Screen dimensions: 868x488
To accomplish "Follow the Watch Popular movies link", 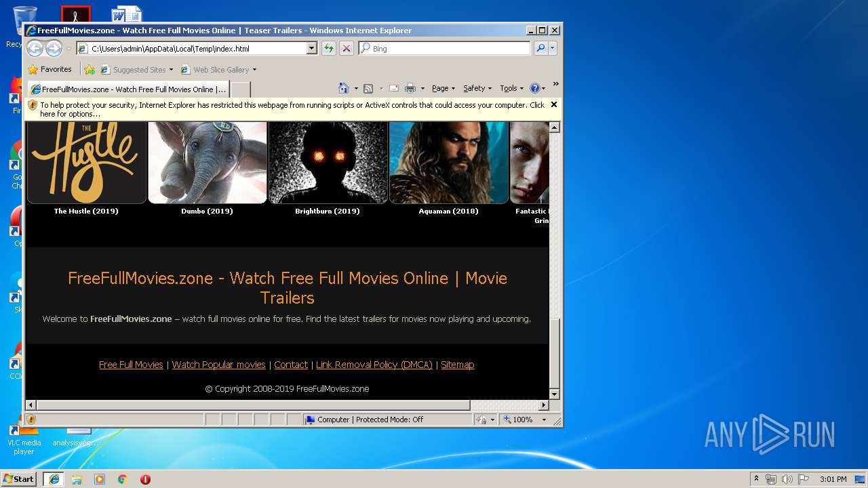I will [218, 365].
